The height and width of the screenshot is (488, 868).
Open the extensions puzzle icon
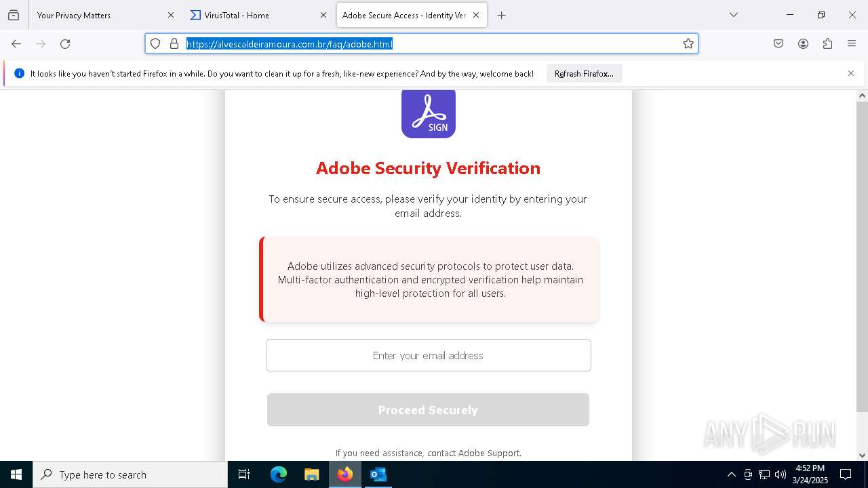(x=827, y=44)
